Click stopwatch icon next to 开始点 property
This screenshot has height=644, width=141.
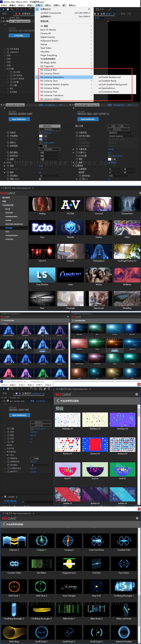[x=8, y=133]
